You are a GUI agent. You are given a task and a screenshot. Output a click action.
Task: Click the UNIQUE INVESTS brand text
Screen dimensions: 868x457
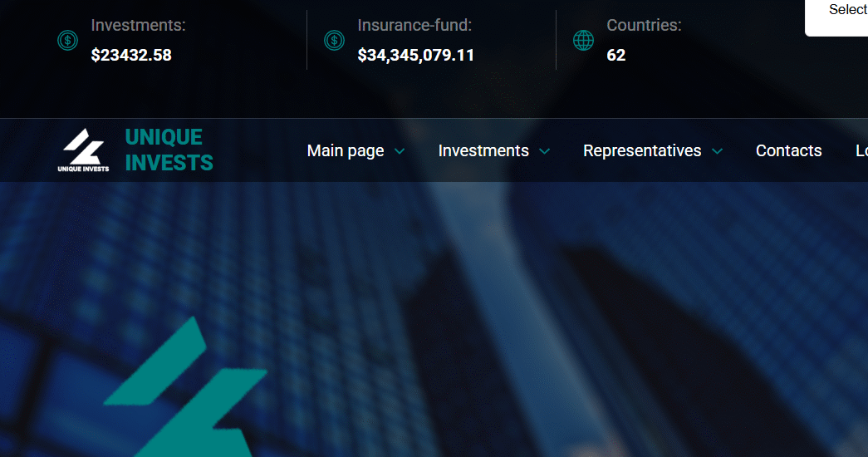coord(169,150)
